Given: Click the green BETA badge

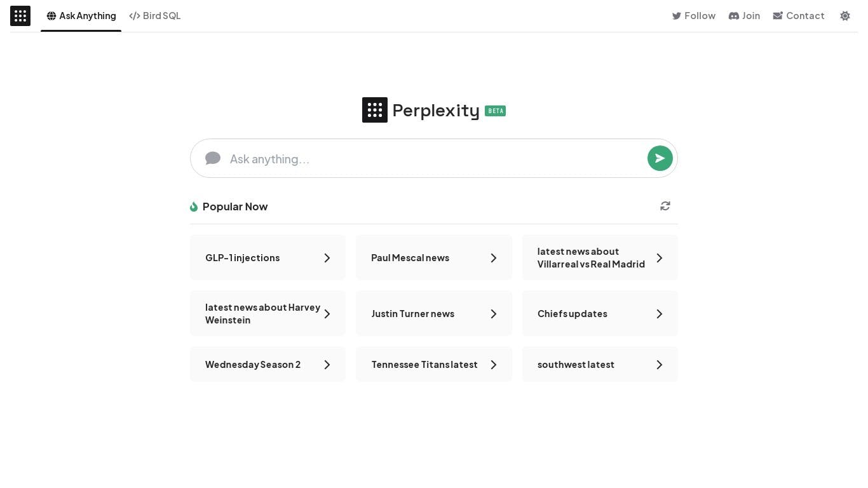Looking at the screenshot, I should pyautogui.click(x=495, y=111).
